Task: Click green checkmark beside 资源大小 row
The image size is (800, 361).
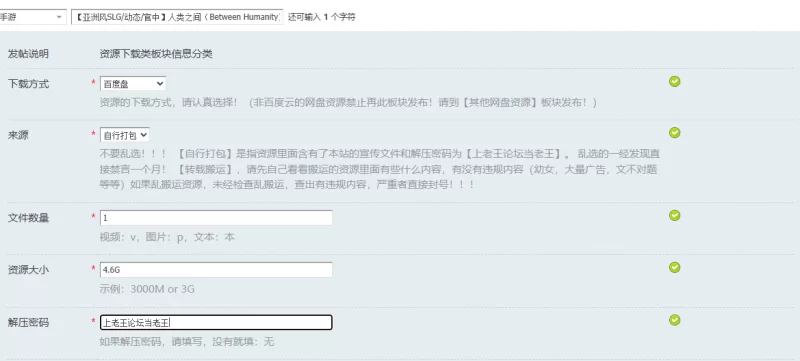Action: 674,267
